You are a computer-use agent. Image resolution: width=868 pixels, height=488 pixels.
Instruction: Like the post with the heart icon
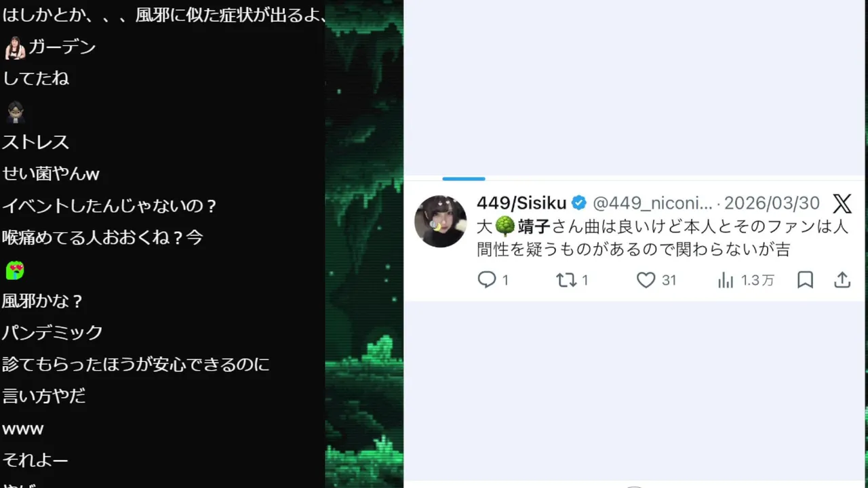[646, 279]
